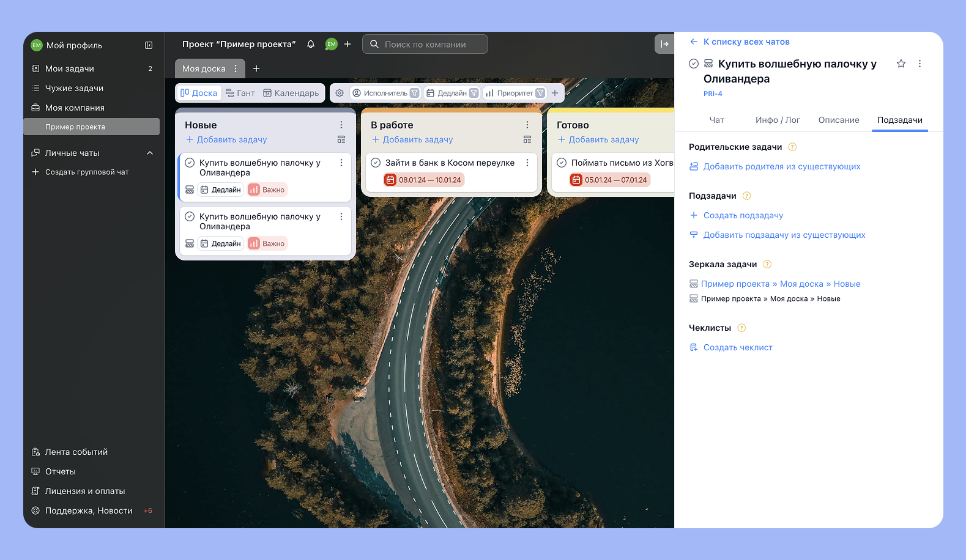The width and height of the screenshot is (966, 560).
Task: Toggle completion circle in task panel title
Action: pos(694,64)
